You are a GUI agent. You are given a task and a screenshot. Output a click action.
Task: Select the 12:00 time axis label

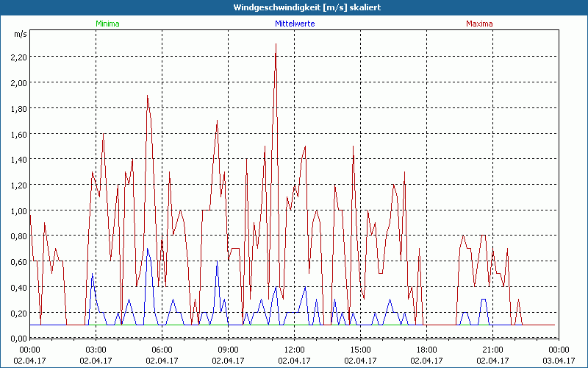[294, 350]
